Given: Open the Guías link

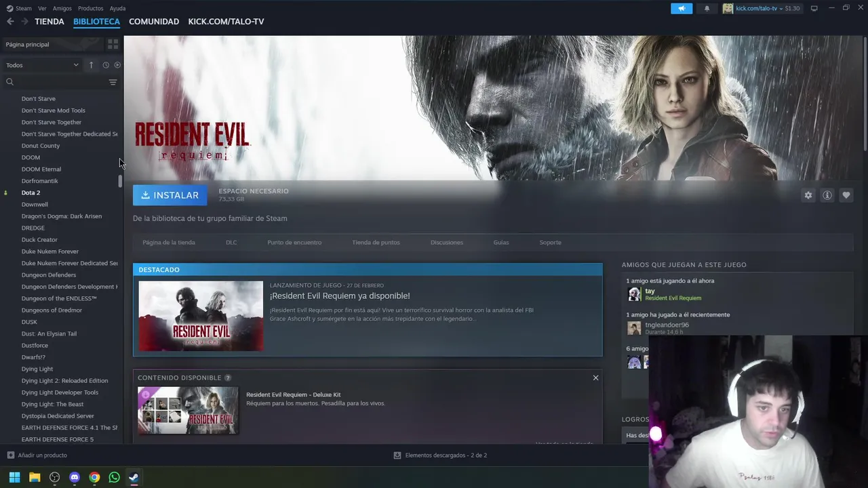Looking at the screenshot, I should 501,243.
